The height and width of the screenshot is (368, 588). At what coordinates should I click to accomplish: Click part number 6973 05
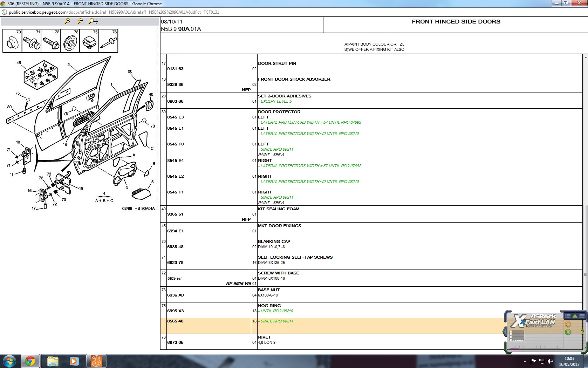(x=175, y=342)
